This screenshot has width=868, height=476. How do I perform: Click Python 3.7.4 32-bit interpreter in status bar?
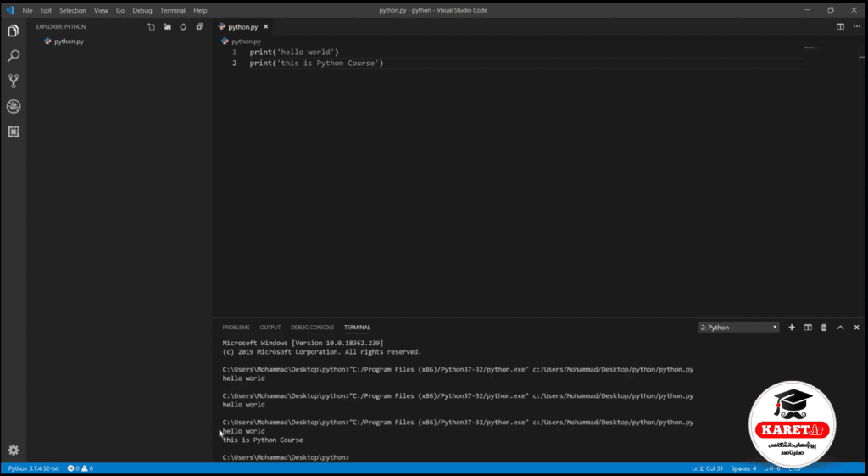coord(33,468)
